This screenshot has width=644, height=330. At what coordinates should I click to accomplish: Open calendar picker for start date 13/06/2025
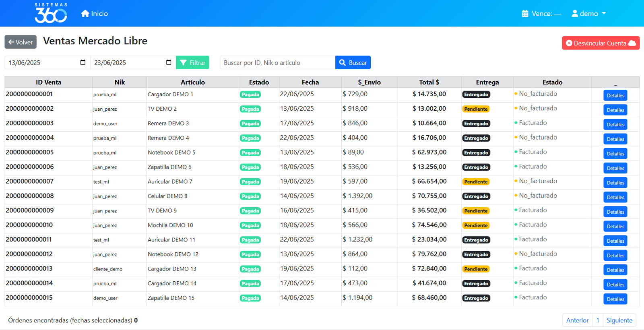[83, 62]
